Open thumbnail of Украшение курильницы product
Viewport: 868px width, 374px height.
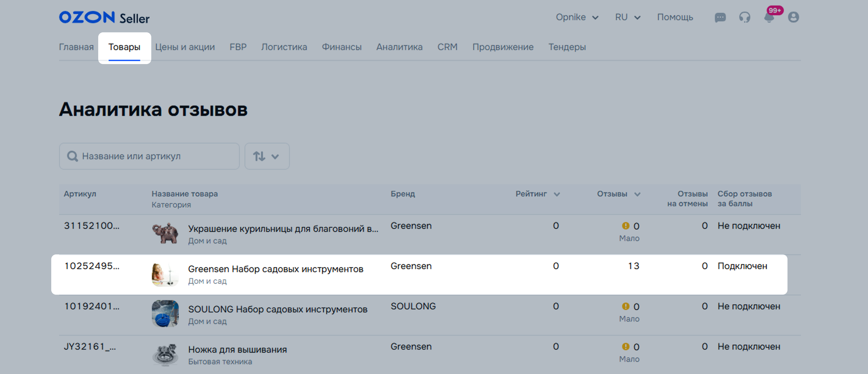coord(165,233)
